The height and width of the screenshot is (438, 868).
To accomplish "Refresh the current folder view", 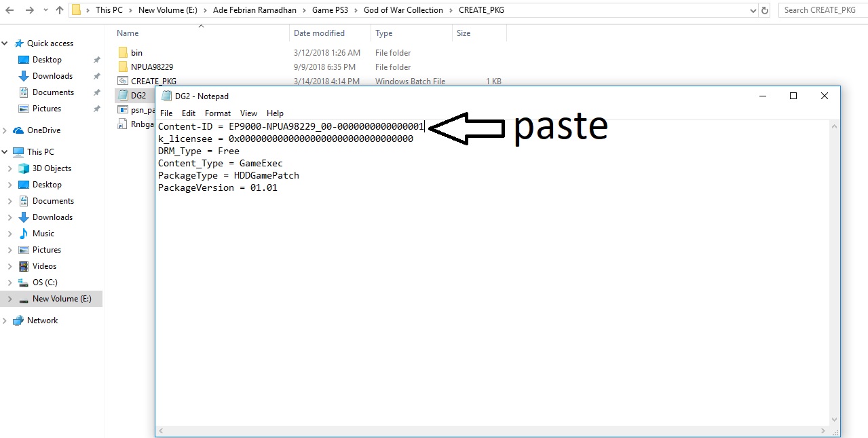I will click(765, 10).
